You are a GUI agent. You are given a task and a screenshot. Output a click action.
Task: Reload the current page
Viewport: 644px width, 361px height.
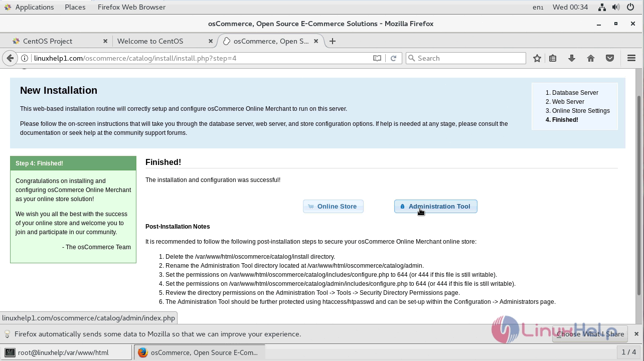[x=393, y=58]
